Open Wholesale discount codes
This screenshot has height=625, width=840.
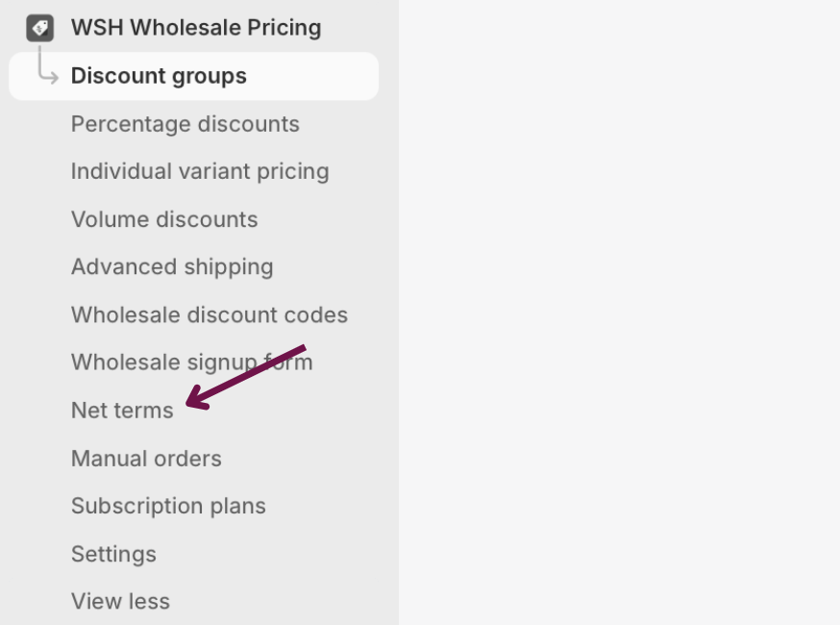click(209, 314)
